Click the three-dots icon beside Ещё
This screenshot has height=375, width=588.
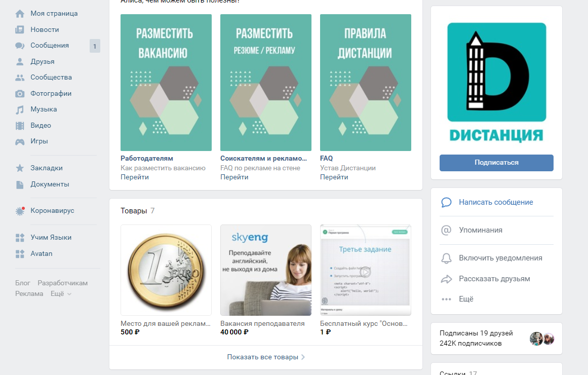(x=446, y=299)
